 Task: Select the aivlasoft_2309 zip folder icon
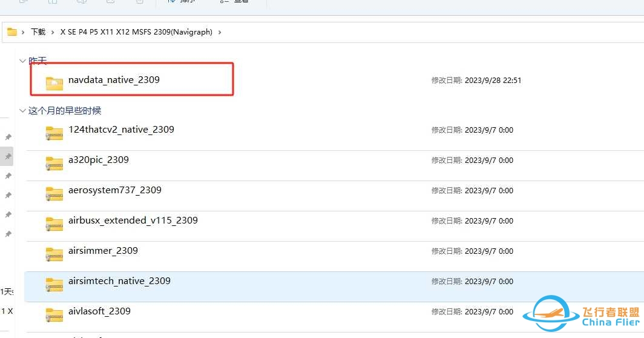pos(54,315)
